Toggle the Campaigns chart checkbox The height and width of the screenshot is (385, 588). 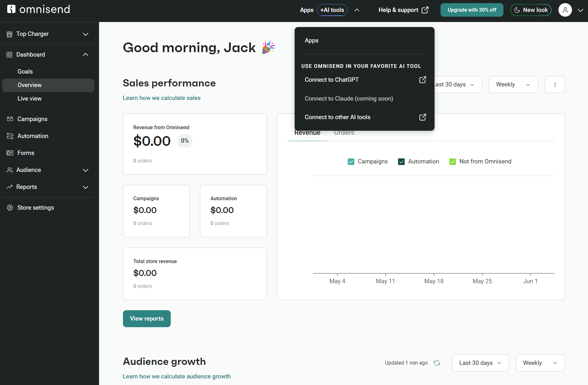point(351,162)
